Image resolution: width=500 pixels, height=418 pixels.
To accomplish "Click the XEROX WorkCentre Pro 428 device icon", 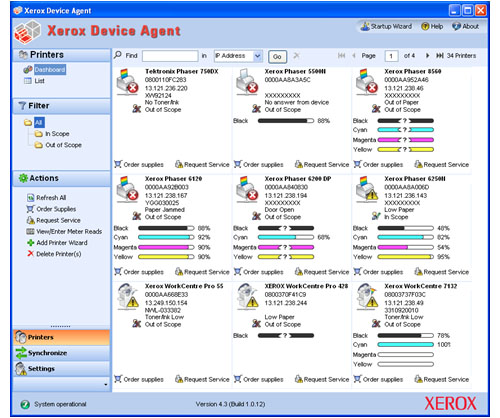I will [247, 297].
